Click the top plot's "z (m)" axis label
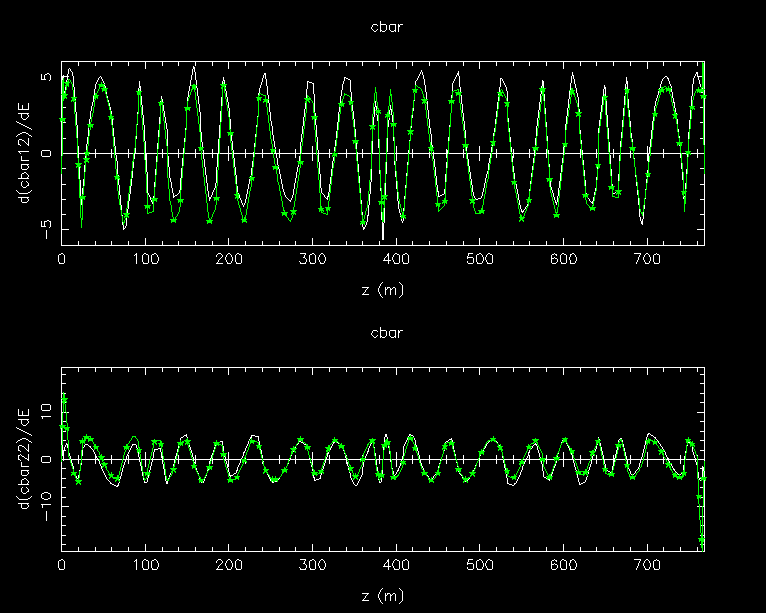The height and width of the screenshot is (613, 766). (383, 288)
